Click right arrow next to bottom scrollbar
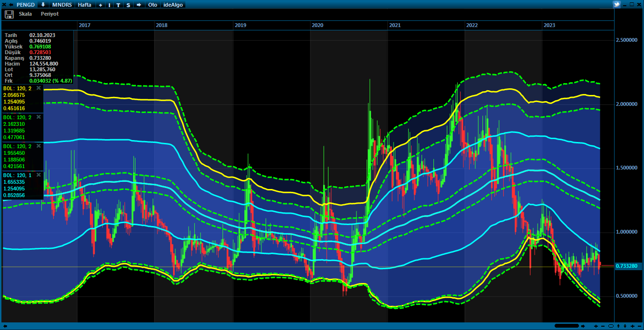644x330 pixels. [583, 326]
